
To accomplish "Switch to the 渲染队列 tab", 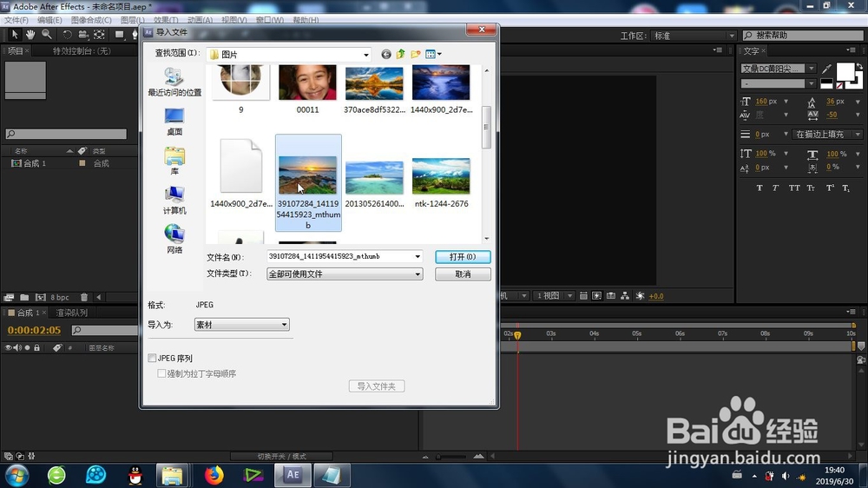I will [71, 313].
